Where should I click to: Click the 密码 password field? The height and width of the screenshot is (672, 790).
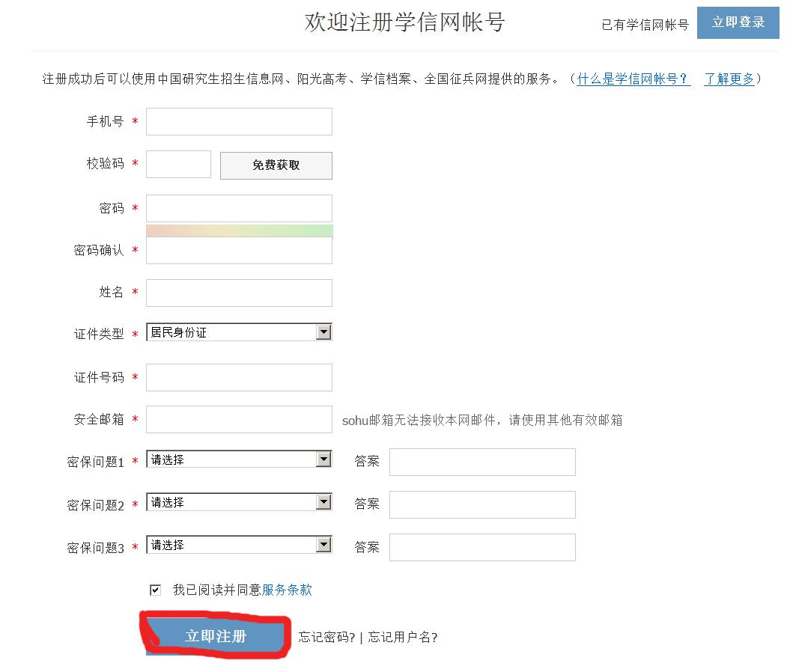pos(239,208)
